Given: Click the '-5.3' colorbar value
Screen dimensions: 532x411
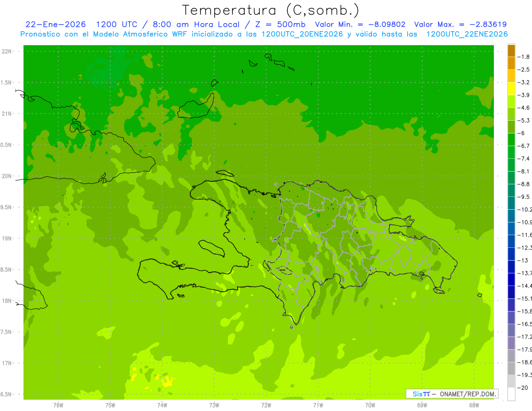Looking at the screenshot, I should click(x=523, y=120).
